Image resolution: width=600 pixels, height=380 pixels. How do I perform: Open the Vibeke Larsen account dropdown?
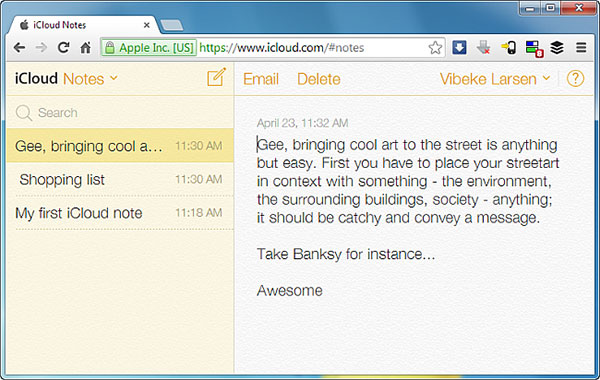495,79
